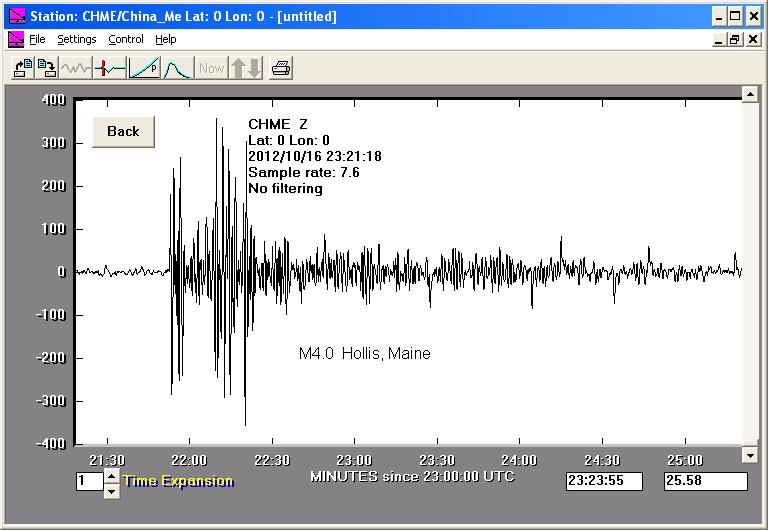
Task: Increase Time Expansion with the up arrow
Action: 111,476
